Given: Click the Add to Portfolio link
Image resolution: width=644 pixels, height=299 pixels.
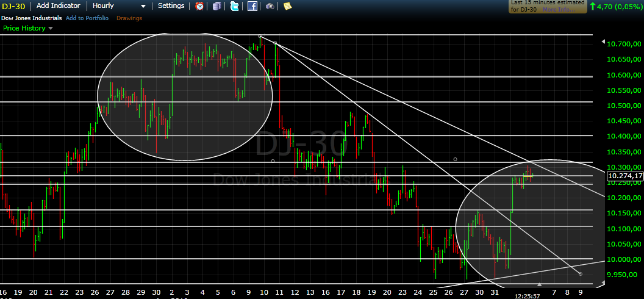Looking at the screenshot, I should pyautogui.click(x=87, y=18).
